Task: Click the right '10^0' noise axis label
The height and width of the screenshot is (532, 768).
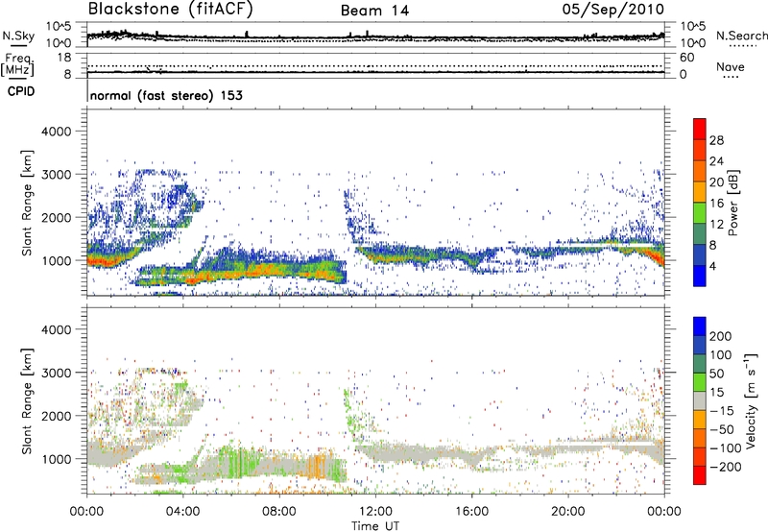Action: (x=692, y=43)
